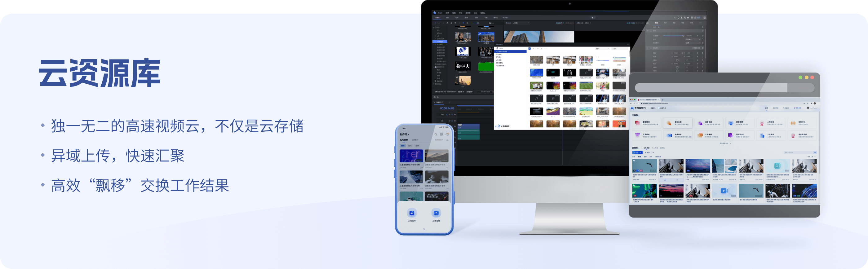Open the 语音剪视频 tool card
The image size is (868, 269).
pos(802,135)
